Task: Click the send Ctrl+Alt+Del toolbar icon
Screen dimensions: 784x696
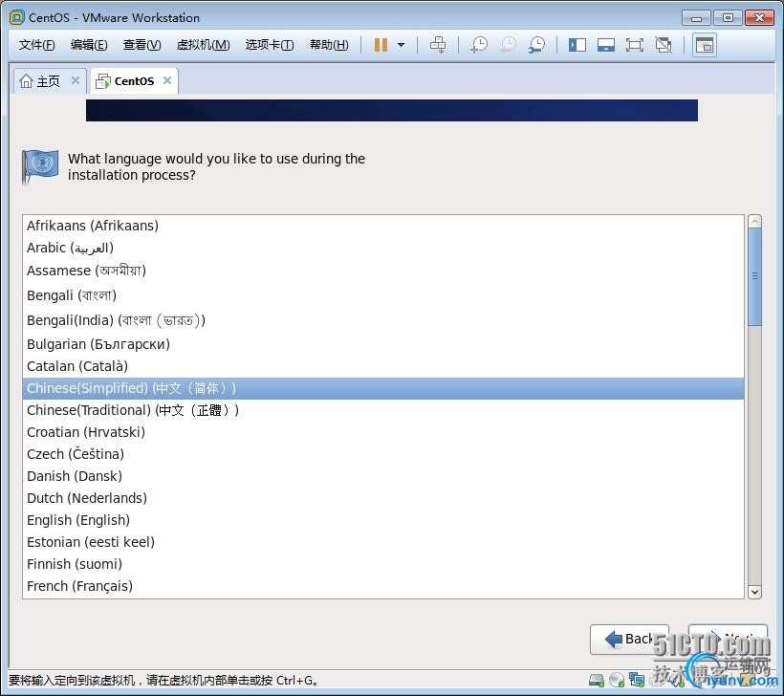Action: (438, 45)
